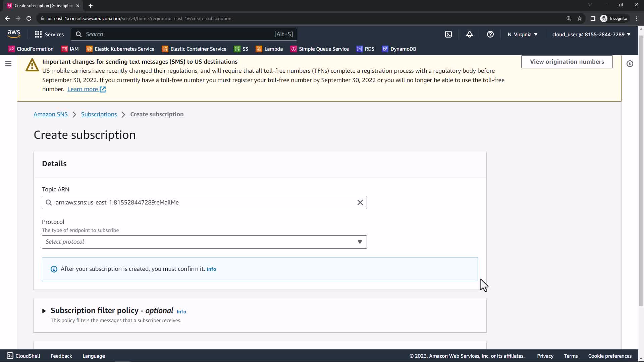The height and width of the screenshot is (362, 644).
Task: Open the N. Virginia region selector
Action: click(522, 34)
